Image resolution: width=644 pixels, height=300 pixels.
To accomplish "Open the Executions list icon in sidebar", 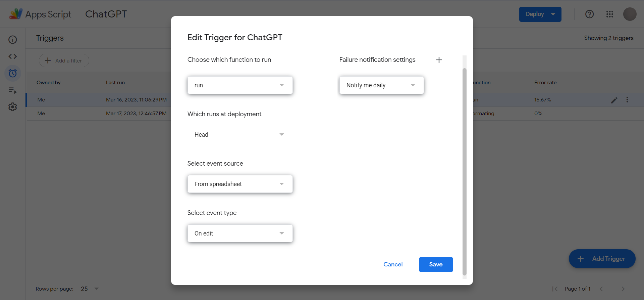I will pyautogui.click(x=13, y=90).
